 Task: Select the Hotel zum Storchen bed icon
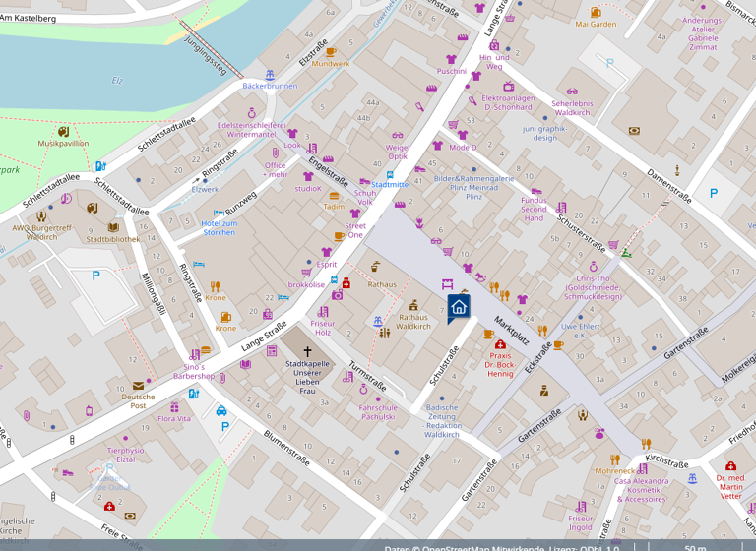pos(219,212)
